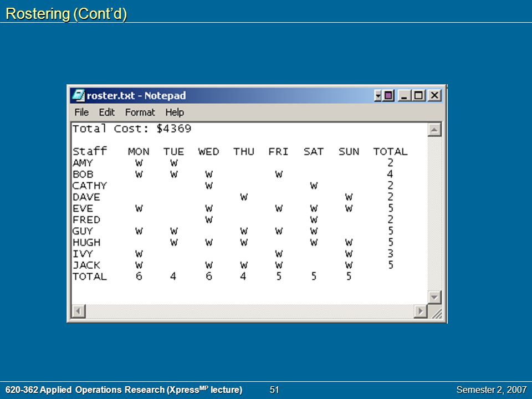
Task: Click the vertical scrollbar down arrow
Action: (434, 297)
